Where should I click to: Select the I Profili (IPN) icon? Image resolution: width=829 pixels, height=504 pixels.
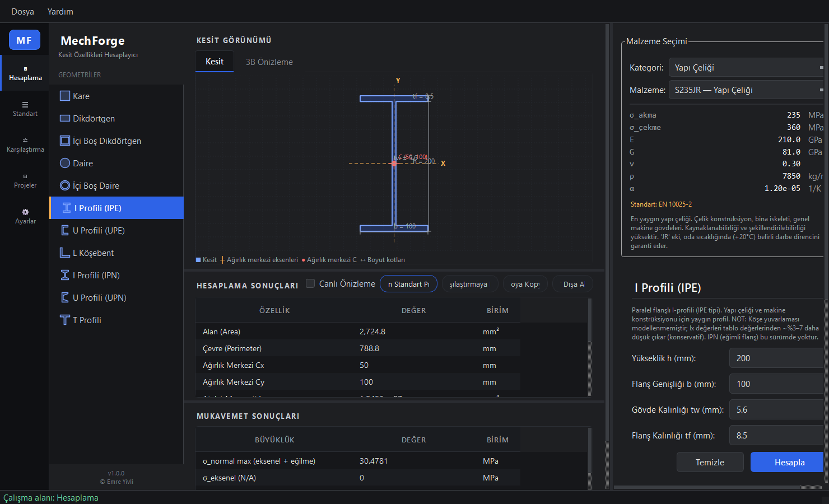[65, 275]
